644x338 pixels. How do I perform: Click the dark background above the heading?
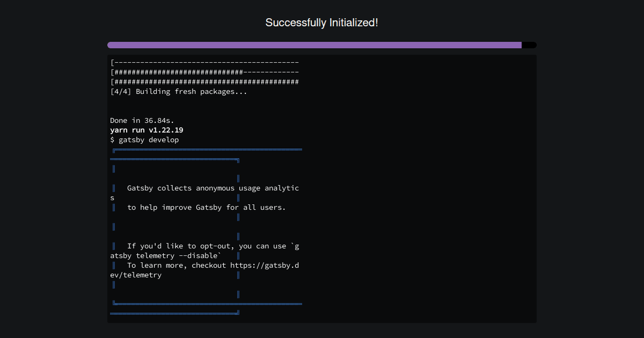(321, 6)
